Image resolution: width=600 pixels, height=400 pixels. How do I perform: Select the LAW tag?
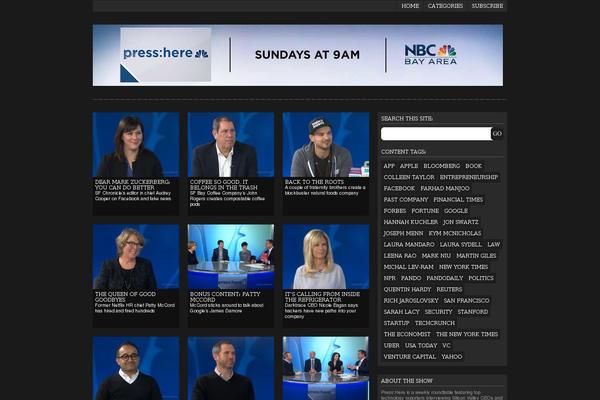(x=494, y=244)
